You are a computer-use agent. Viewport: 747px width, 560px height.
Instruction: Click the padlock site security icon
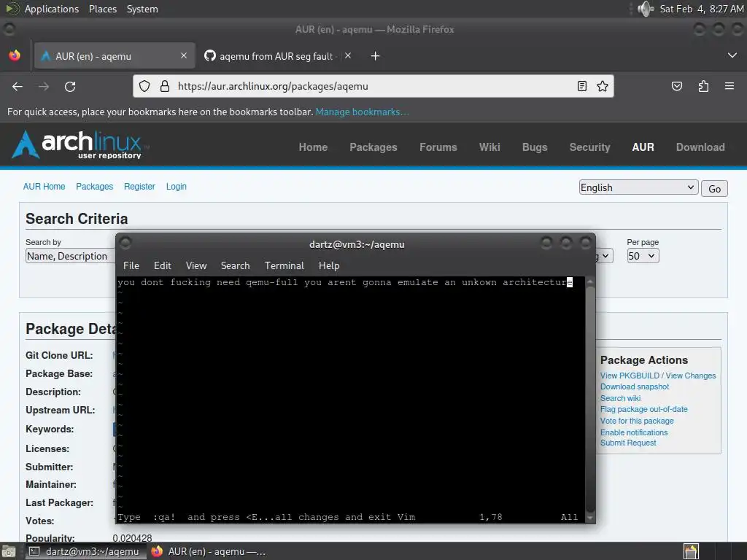tap(165, 86)
